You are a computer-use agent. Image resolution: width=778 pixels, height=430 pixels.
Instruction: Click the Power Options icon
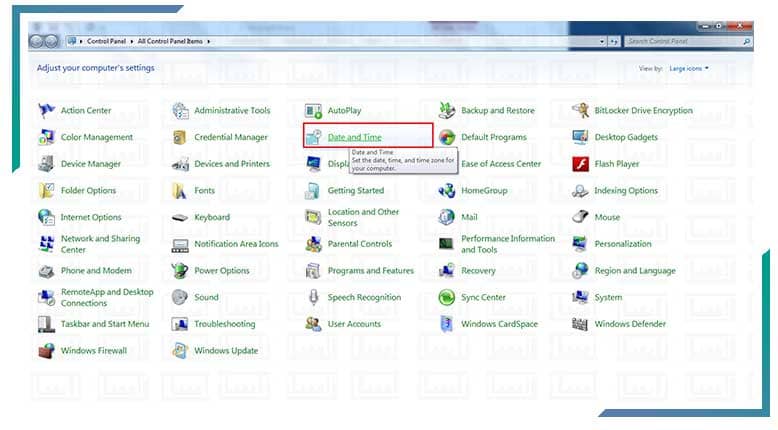(x=180, y=271)
